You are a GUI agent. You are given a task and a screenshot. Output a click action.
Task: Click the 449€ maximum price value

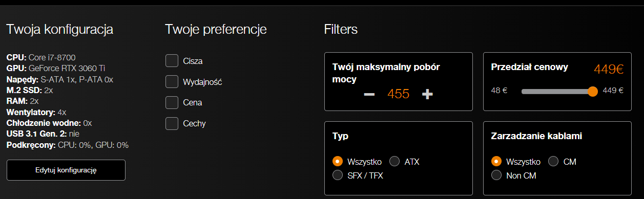tap(609, 69)
